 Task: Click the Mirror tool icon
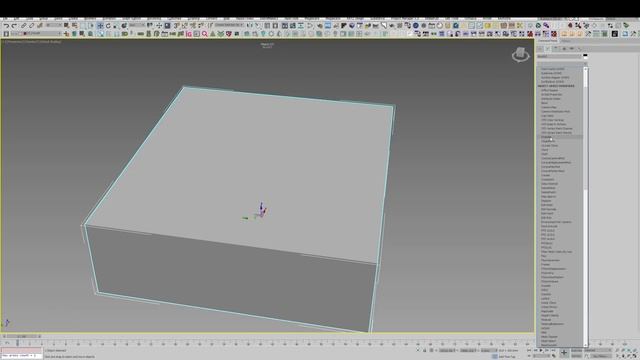[250, 26]
